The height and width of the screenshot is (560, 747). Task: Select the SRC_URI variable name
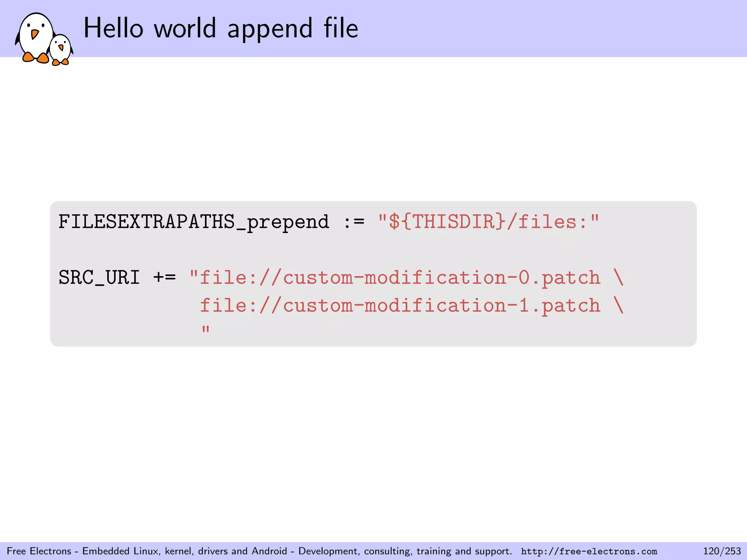(x=99, y=278)
